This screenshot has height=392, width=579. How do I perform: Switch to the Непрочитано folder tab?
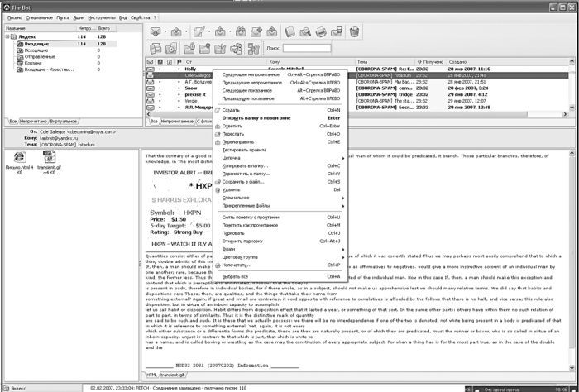tap(33, 121)
